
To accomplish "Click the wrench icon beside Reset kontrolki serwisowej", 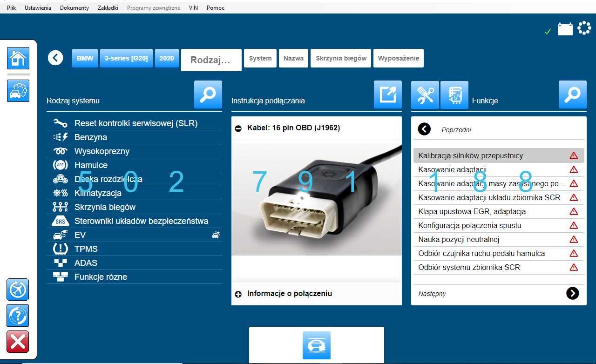I will coord(61,123).
